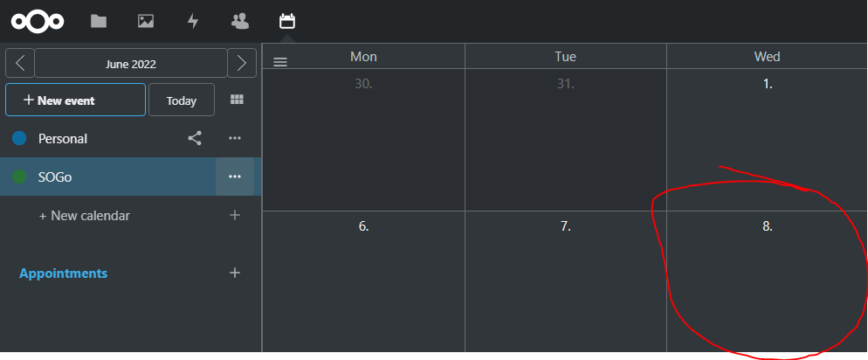Click the New event button
The image size is (868, 360).
click(75, 100)
